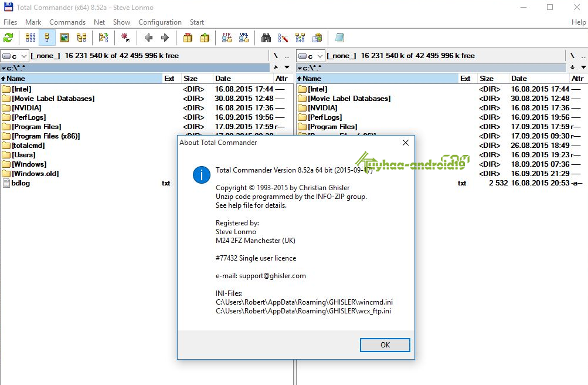Click '#77432 Single user licence' text
This screenshot has height=385, width=588.
[256, 258]
